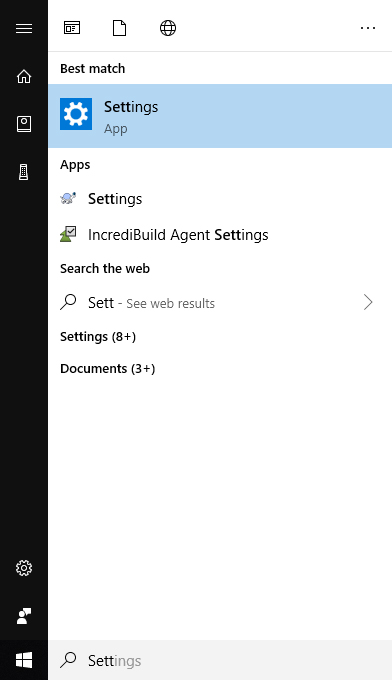This screenshot has width=392, height=680.
Task: Launch Settings under Apps list
Action: [x=220, y=199]
